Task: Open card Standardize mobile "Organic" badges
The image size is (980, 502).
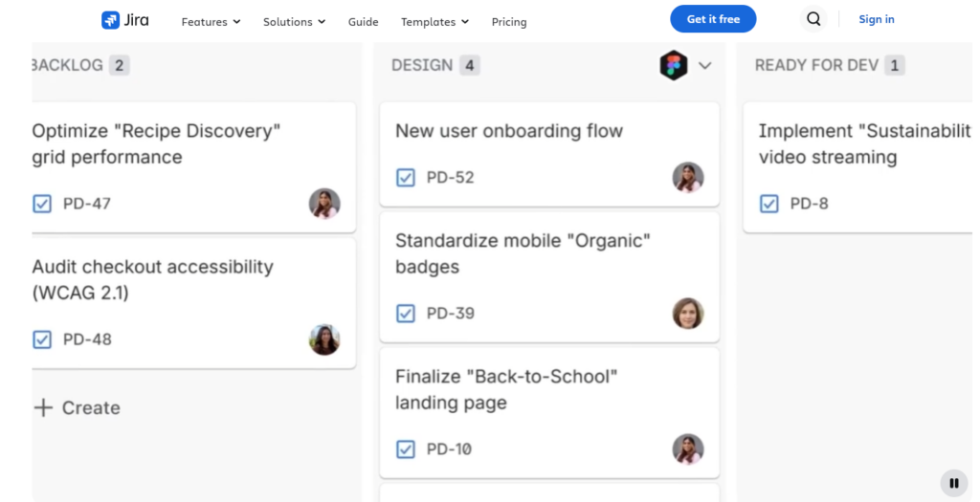Action: click(549, 277)
